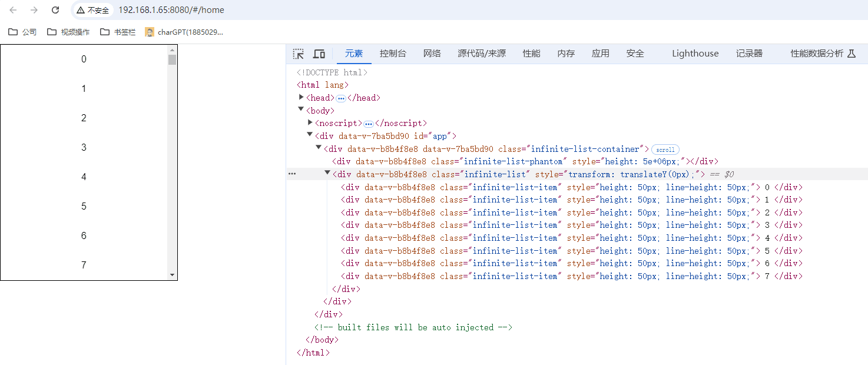This screenshot has width=868, height=365.
Task: Open the 应用 tab
Action: 601,54
